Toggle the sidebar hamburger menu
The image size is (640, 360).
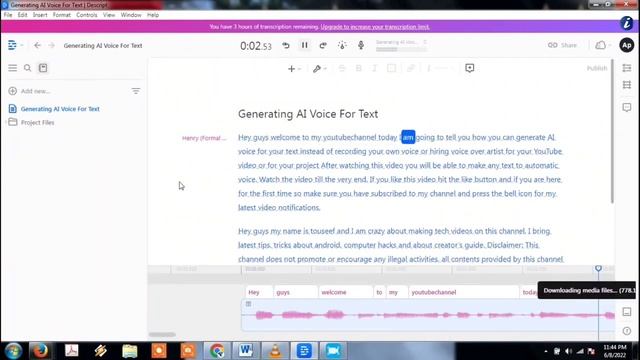(x=13, y=68)
